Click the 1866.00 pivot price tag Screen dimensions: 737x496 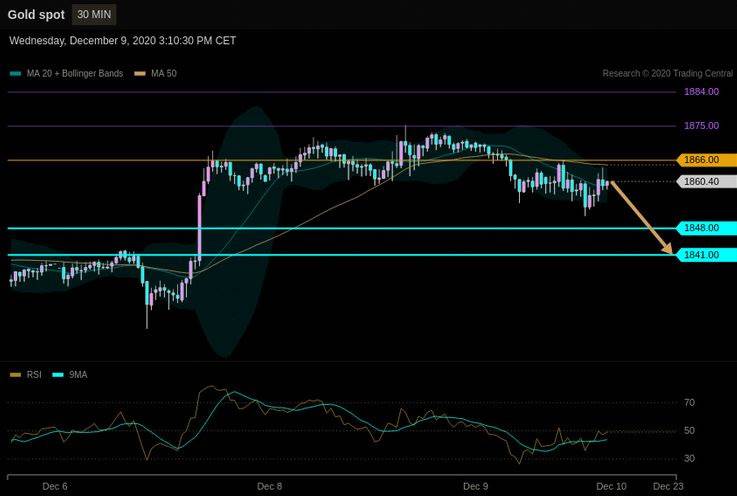(x=706, y=160)
